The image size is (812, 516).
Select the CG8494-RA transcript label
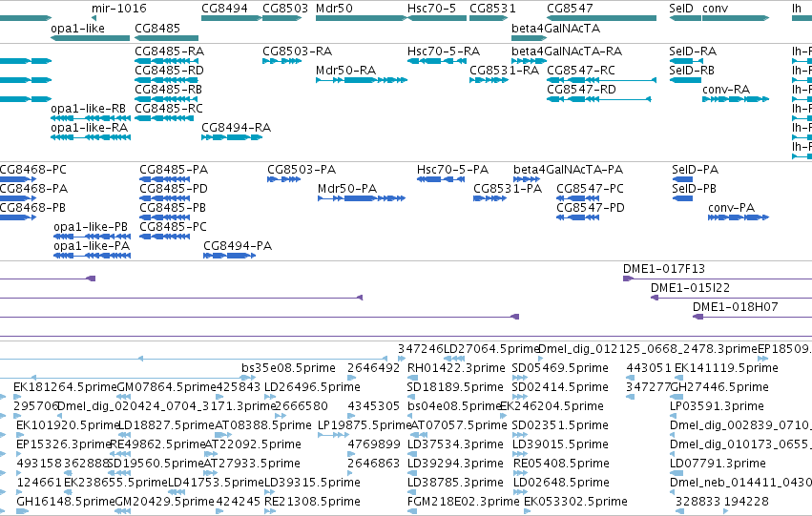236,127
